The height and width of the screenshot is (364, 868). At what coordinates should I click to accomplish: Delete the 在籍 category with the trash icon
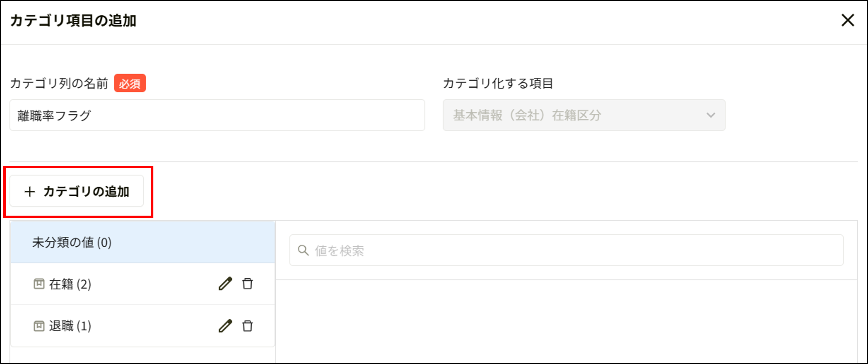click(248, 284)
